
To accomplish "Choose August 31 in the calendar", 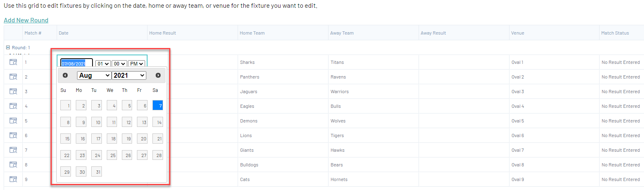I will coord(97,172).
